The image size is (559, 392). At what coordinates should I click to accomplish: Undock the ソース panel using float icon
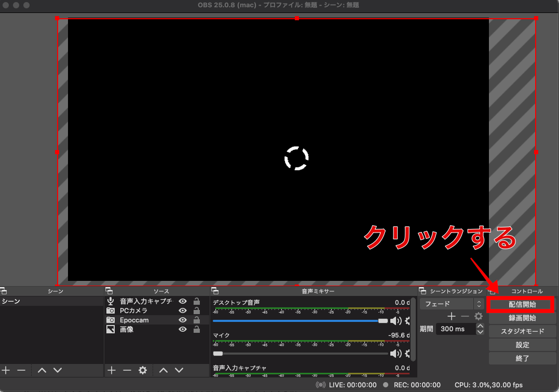(x=109, y=291)
